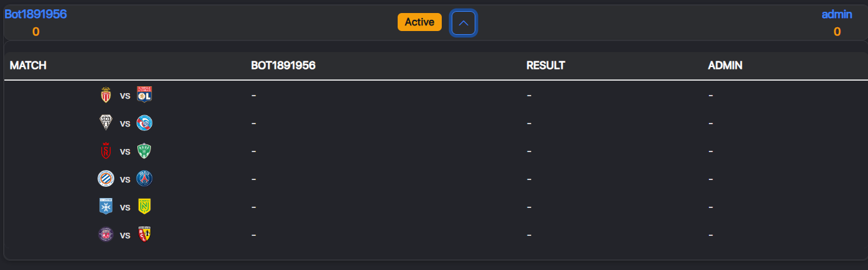Click the Toulouse FC club logo
868x270 pixels.
(x=106, y=235)
